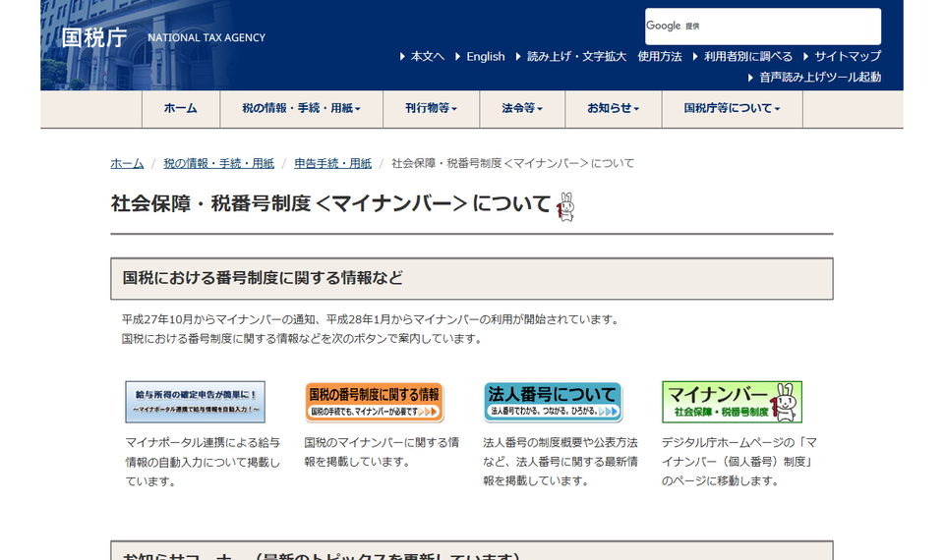Jump to main content via 本文へ link
This screenshot has width=944, height=560.
(x=428, y=57)
